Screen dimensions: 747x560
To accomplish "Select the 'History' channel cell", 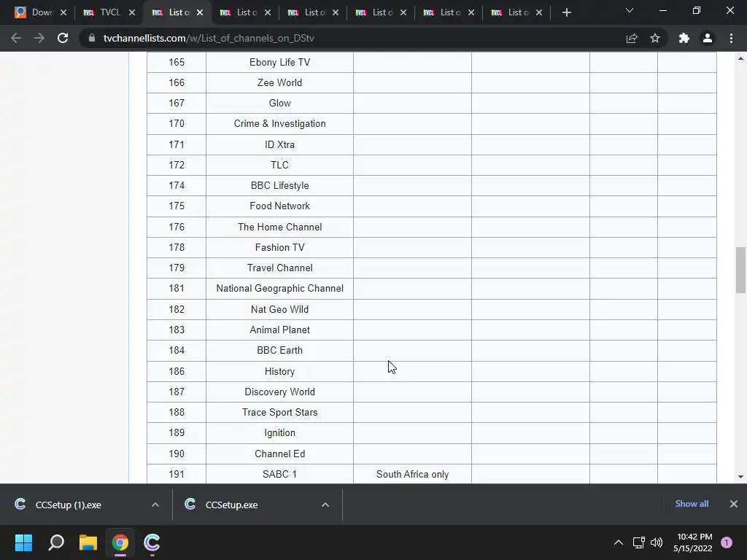I will point(279,371).
